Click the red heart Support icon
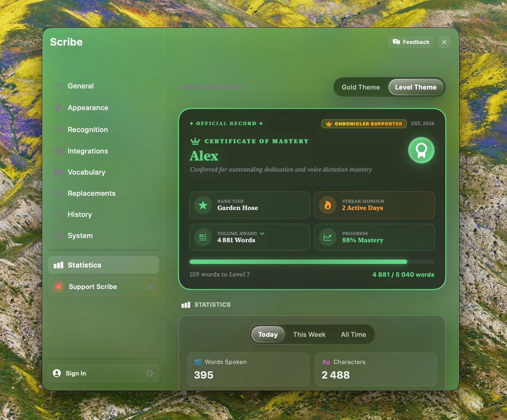This screenshot has width=507, height=420. (58, 286)
